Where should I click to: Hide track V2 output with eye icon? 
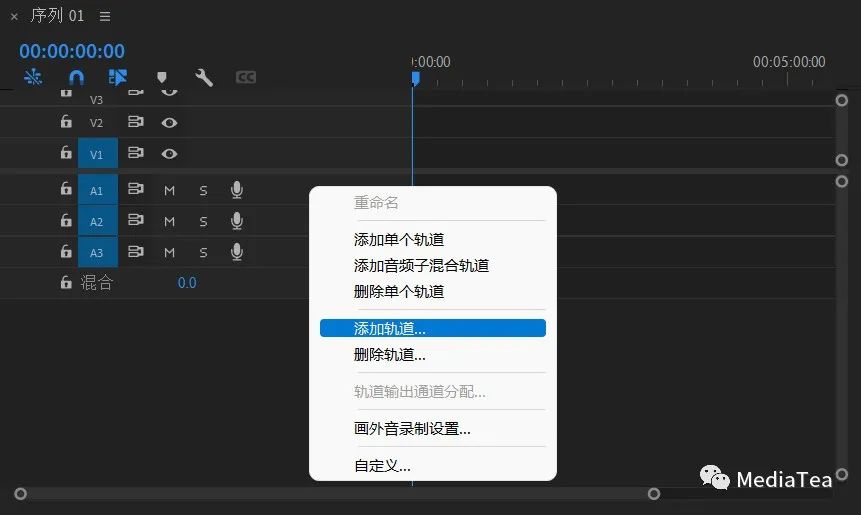pyautogui.click(x=169, y=122)
